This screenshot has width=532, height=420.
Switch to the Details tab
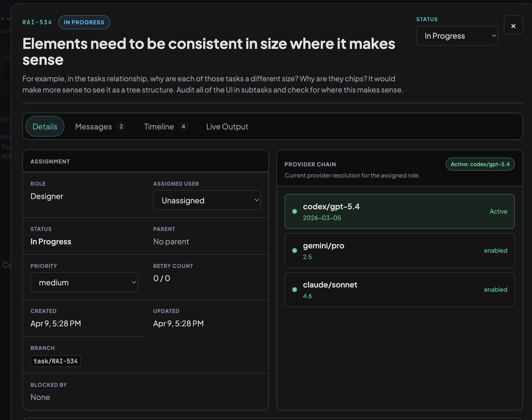pos(45,126)
